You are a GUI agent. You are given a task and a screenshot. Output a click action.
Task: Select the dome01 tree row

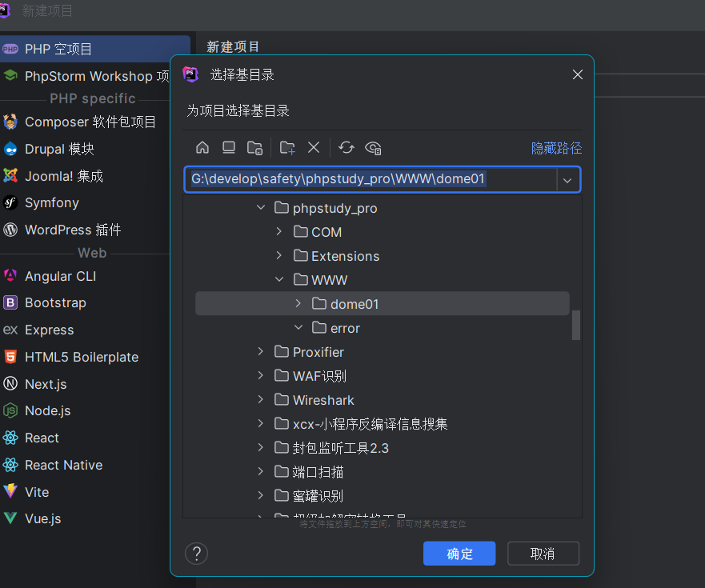[383, 304]
